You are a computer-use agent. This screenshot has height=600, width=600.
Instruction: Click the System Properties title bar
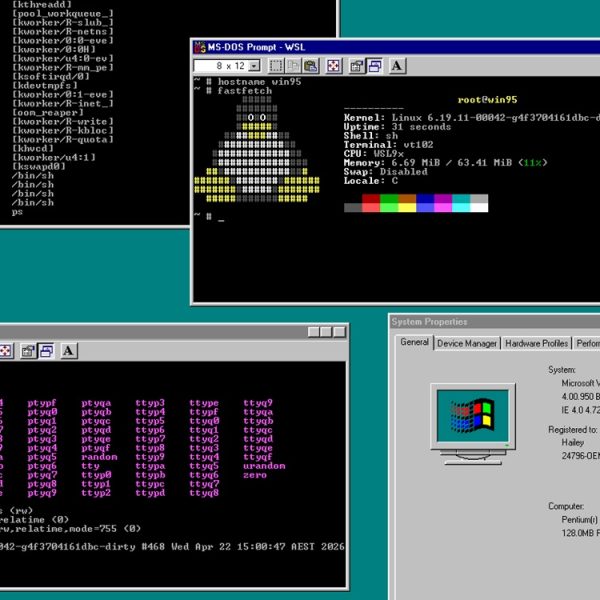pyautogui.click(x=496, y=322)
